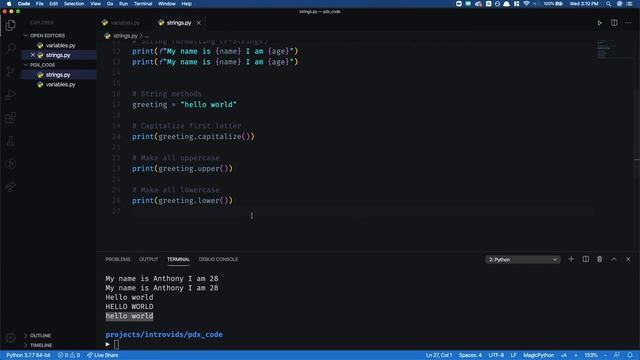
Task: Start Live Share from status bar
Action: [102, 355]
